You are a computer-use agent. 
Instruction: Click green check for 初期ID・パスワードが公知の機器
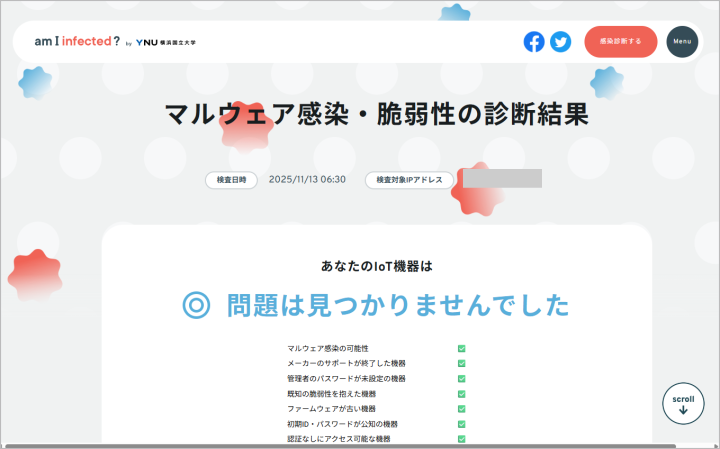click(x=462, y=424)
